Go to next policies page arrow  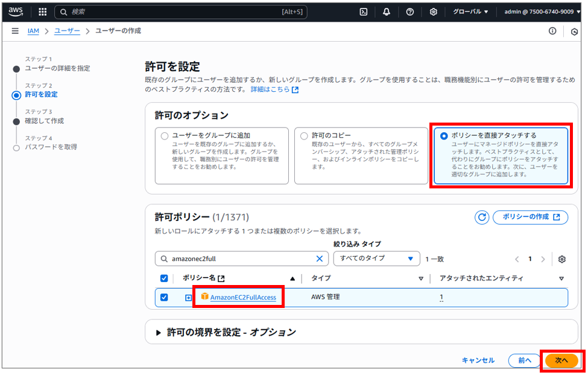(x=543, y=259)
